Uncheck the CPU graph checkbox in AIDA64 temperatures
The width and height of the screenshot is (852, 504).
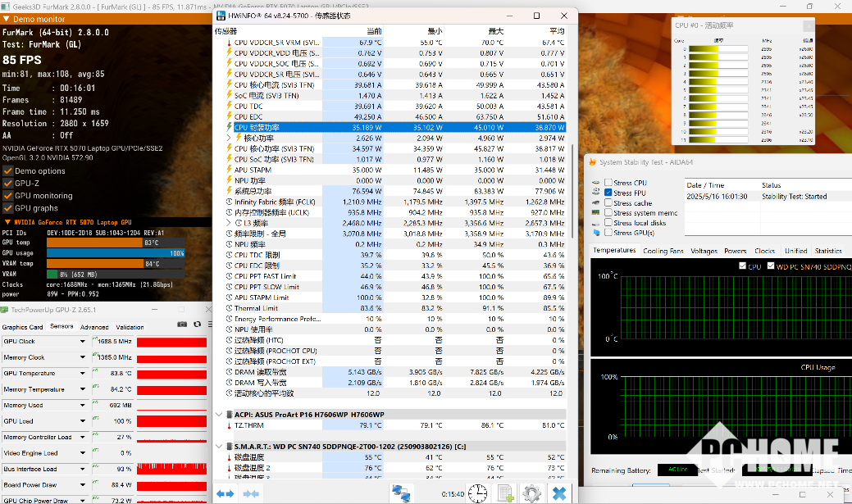743,266
